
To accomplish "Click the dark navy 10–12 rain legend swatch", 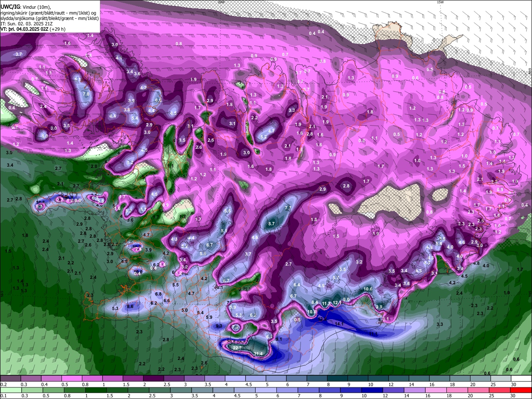I will (373, 390).
